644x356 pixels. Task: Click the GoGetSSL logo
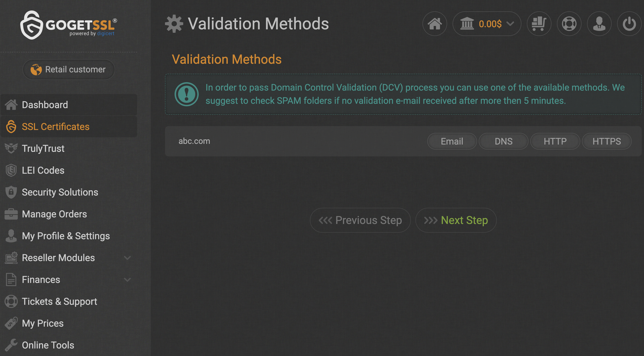point(69,25)
